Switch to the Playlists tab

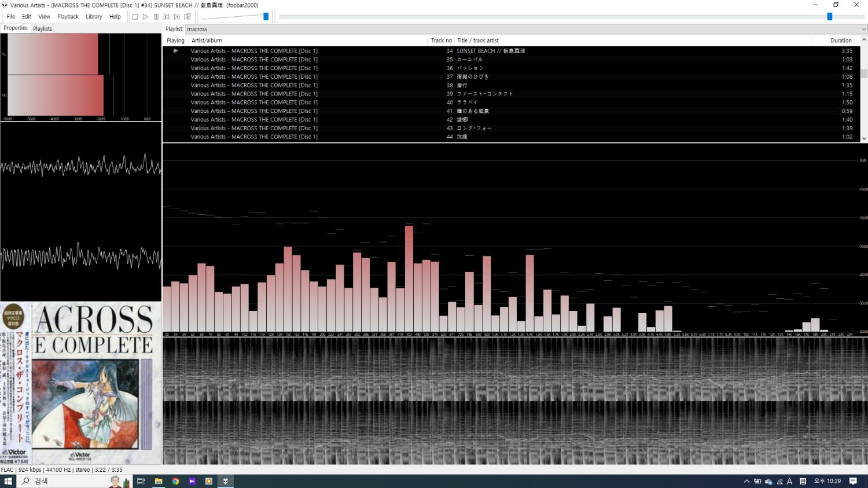(42, 28)
